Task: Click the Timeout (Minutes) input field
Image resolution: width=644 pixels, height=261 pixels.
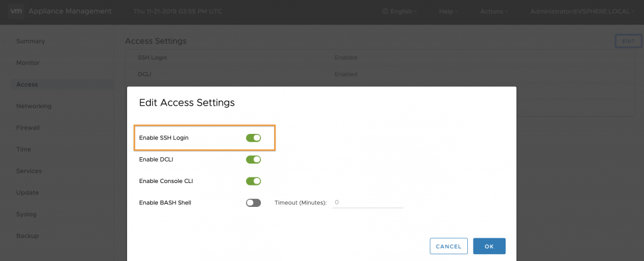Action: (367, 203)
